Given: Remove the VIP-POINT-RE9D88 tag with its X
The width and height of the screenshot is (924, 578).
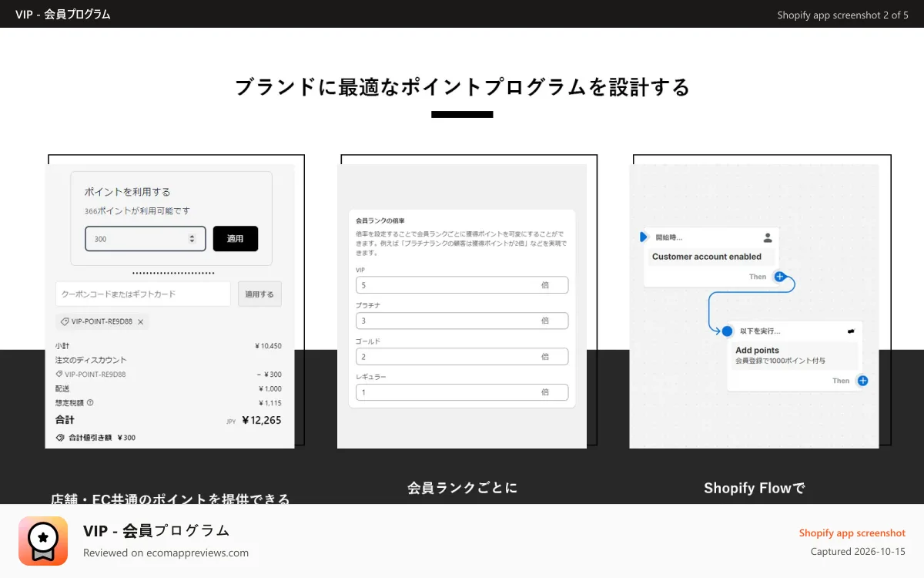Looking at the screenshot, I should (x=140, y=321).
